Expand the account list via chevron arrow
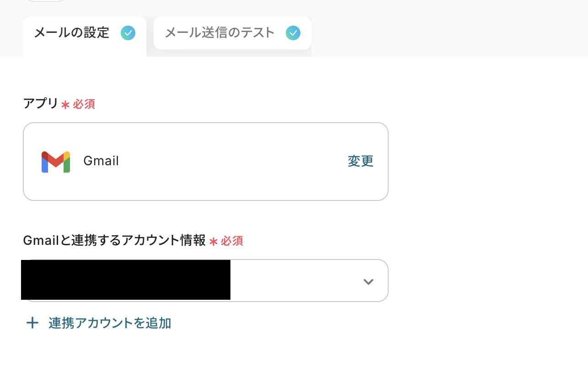The image size is (588, 389). (369, 281)
